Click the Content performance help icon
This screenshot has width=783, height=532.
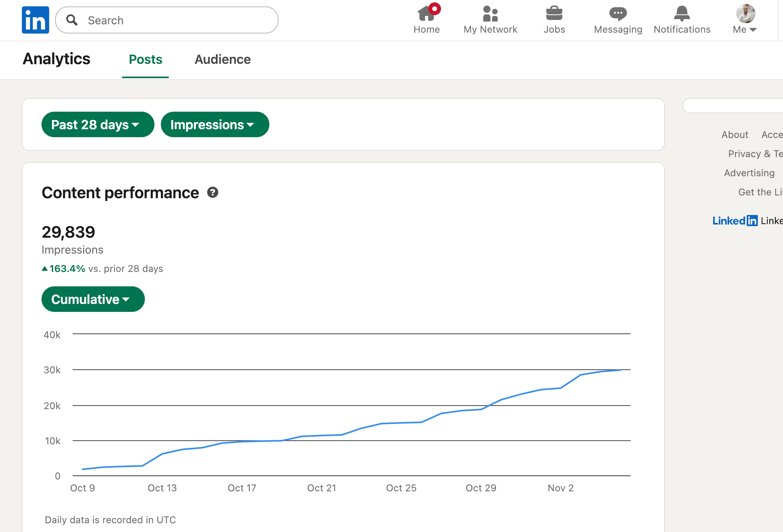tap(213, 193)
